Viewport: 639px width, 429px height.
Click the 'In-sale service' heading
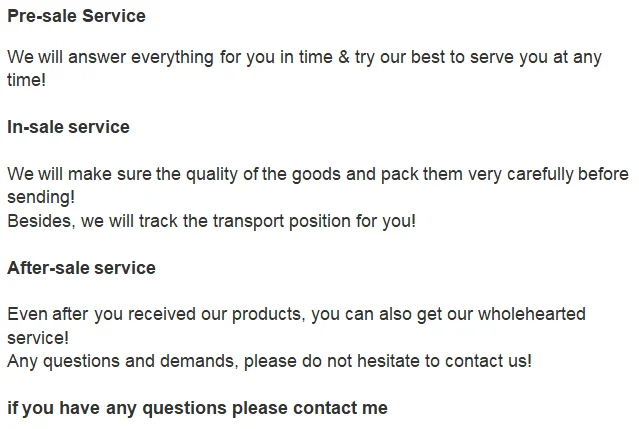point(68,127)
